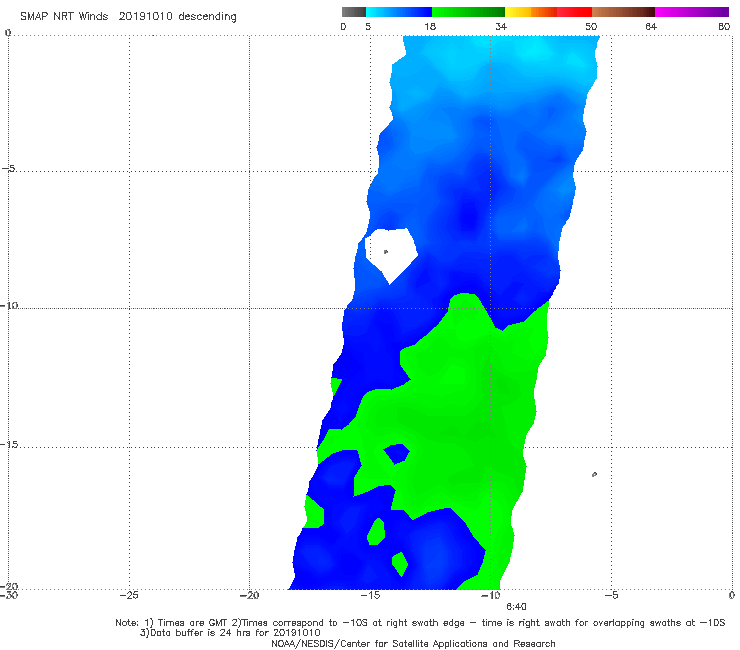This screenshot has width=740, height=650.
Task: Click the longitude axis label -30
Action: [x=9, y=595]
